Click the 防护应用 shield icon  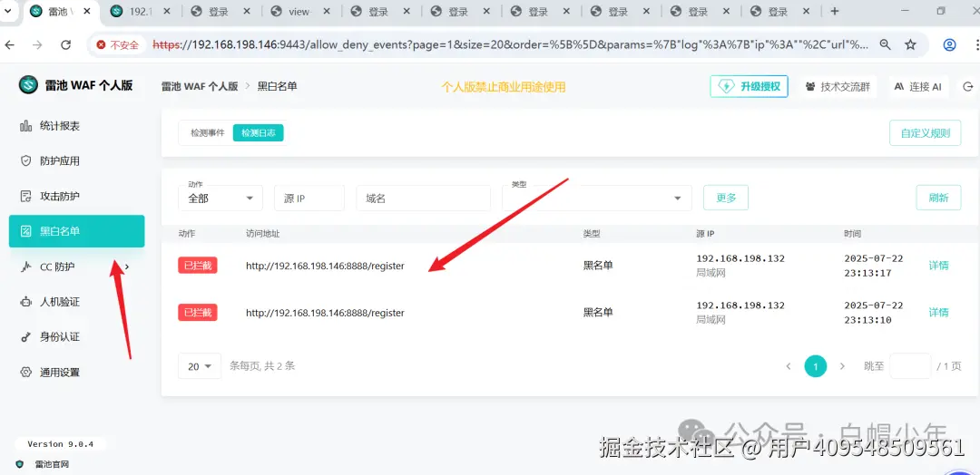coord(25,161)
